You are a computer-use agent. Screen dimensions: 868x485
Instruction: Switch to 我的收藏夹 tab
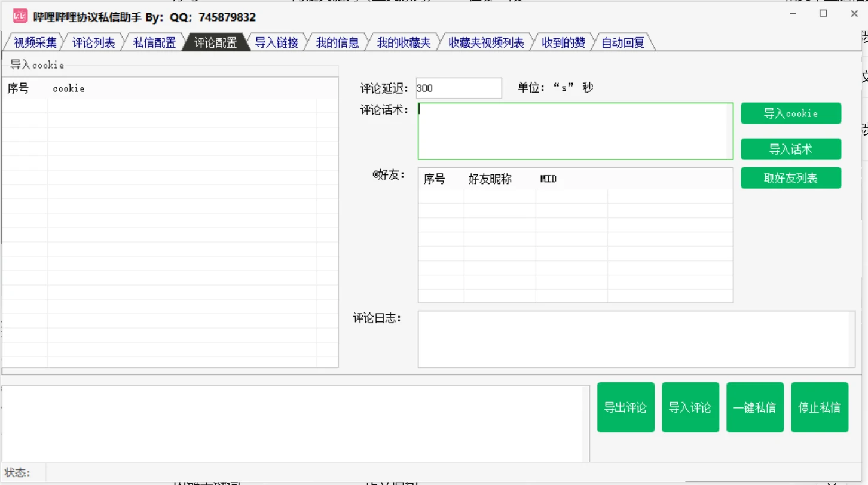(x=404, y=42)
